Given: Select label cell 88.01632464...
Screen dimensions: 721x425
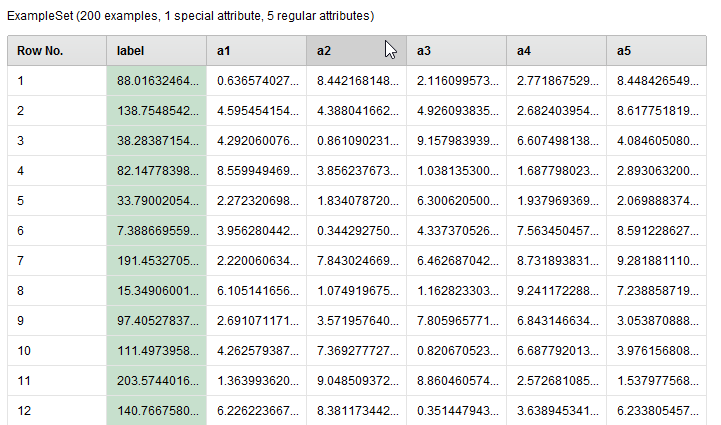Looking at the screenshot, I should coord(156,81).
